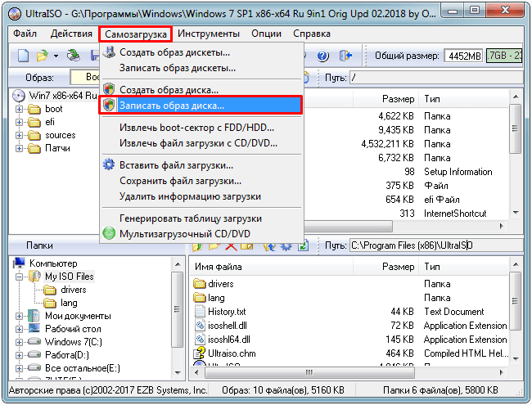532x405 pixels.
Task: Collapse the My ISO Files node
Action: tap(20, 277)
